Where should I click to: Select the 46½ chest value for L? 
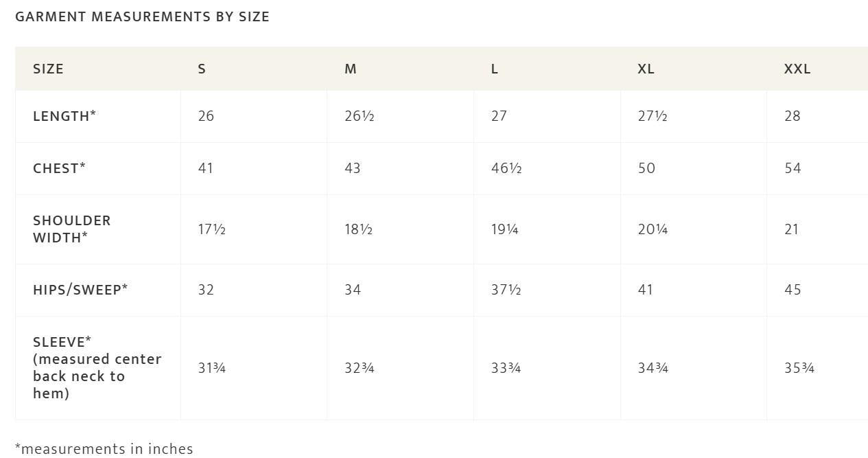[506, 168]
